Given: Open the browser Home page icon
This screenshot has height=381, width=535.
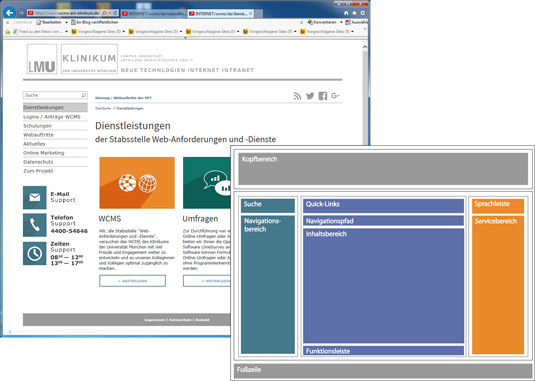Looking at the screenshot, I should [346, 13].
